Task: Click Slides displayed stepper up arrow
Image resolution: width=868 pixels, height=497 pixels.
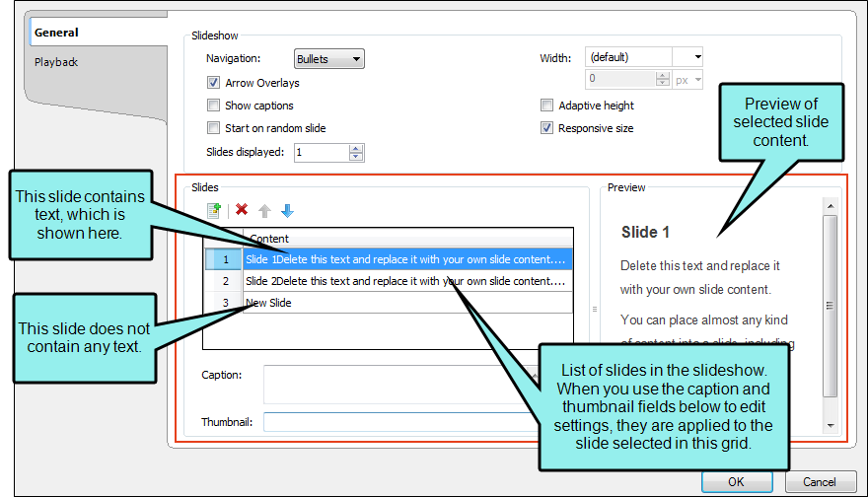Action: tap(356, 148)
